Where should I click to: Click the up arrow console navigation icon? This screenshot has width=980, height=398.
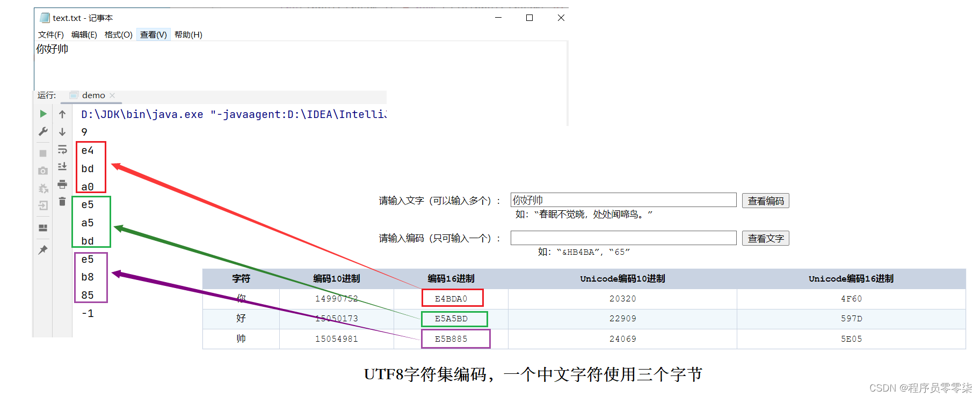[62, 114]
